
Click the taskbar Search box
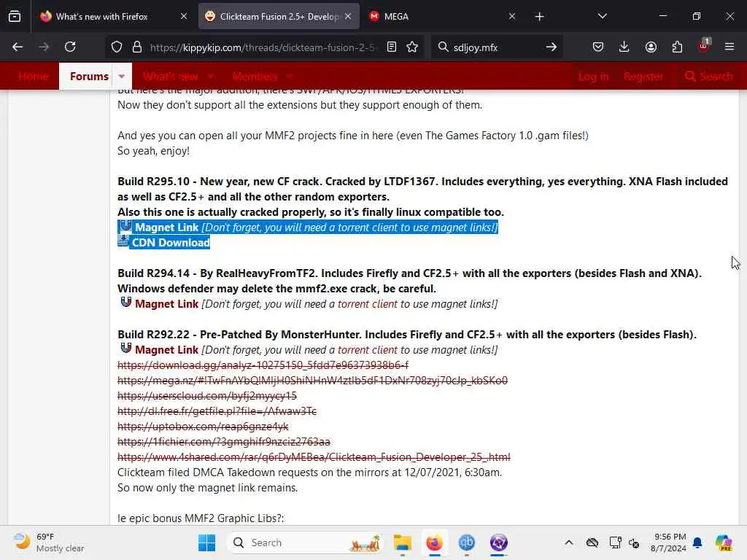coord(306,542)
